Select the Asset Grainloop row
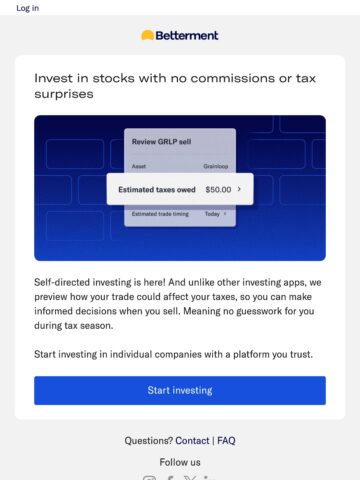The height and width of the screenshot is (480, 360). [x=180, y=166]
